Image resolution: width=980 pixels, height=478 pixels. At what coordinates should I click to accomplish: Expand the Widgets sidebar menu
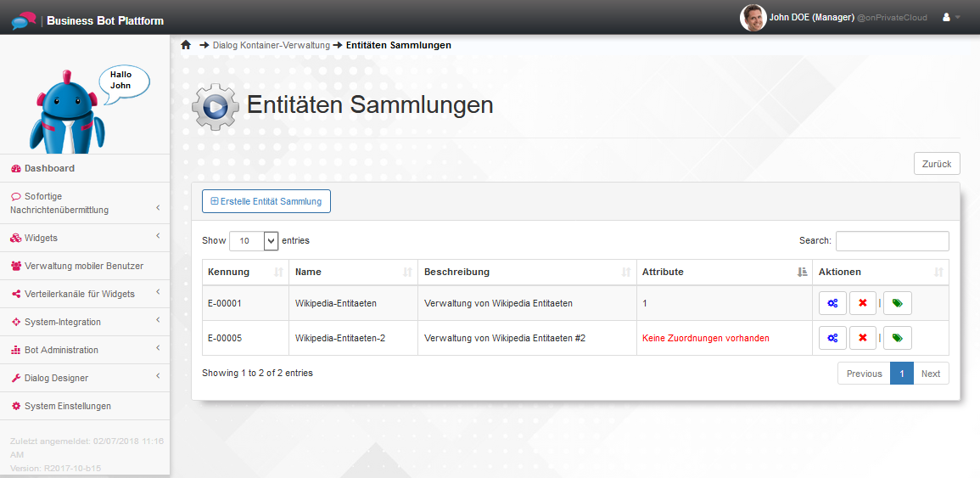pos(85,238)
